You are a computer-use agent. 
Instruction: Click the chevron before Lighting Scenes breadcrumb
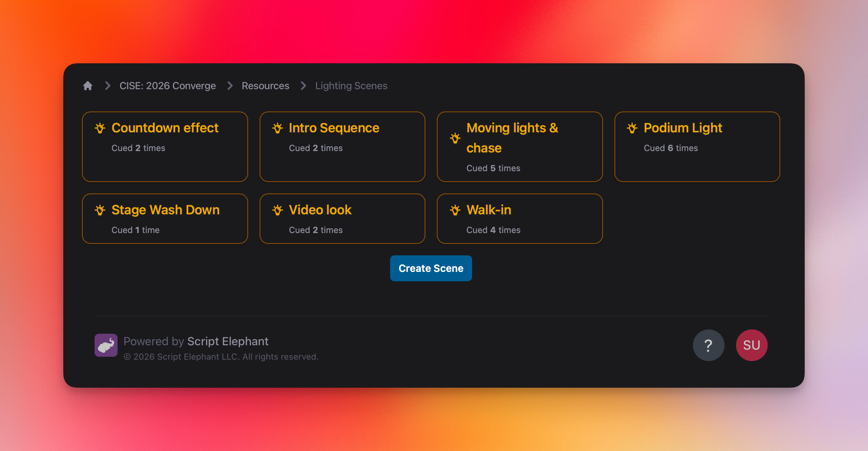tap(303, 86)
